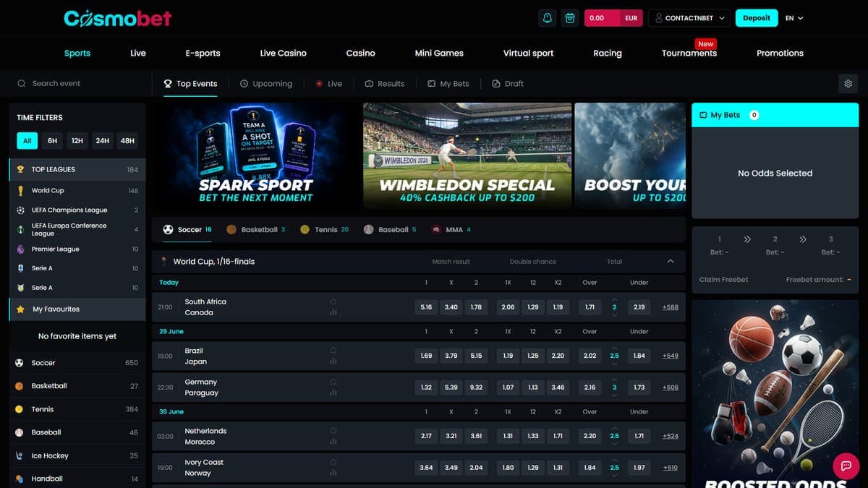This screenshot has height=488, width=868.
Task: Open Premier League in sidebar
Action: tap(77, 249)
